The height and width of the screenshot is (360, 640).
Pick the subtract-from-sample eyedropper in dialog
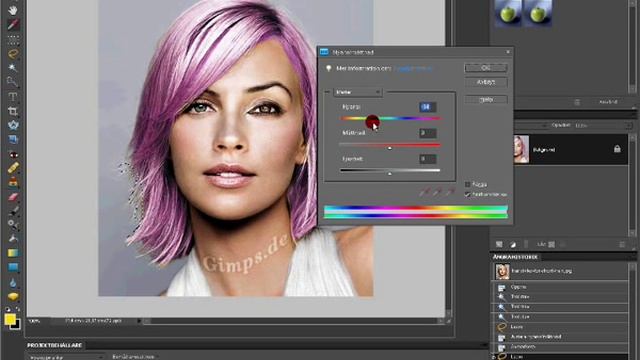450,192
